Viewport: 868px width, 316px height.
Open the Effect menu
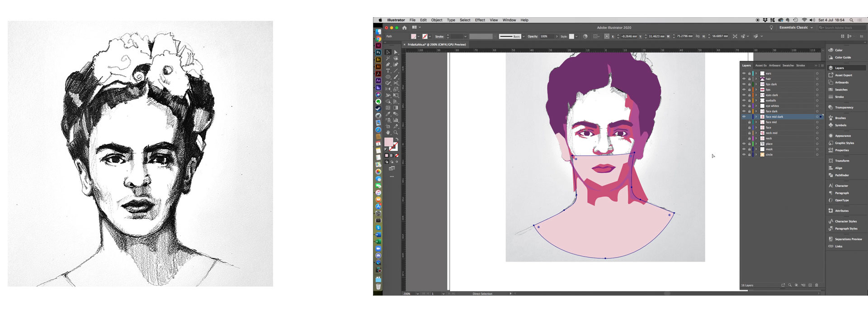pos(480,20)
